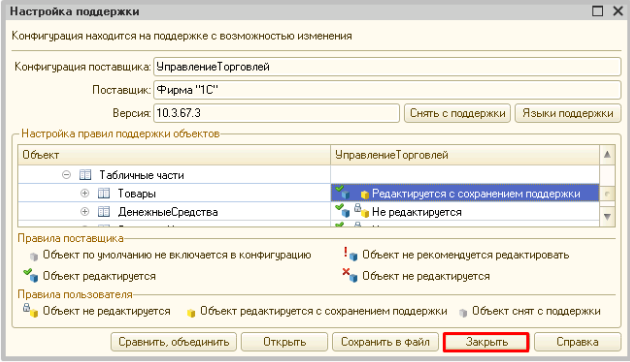Click legend text Объект не рекомендуется редактировать
The height and width of the screenshot is (362, 630).
[466, 255]
